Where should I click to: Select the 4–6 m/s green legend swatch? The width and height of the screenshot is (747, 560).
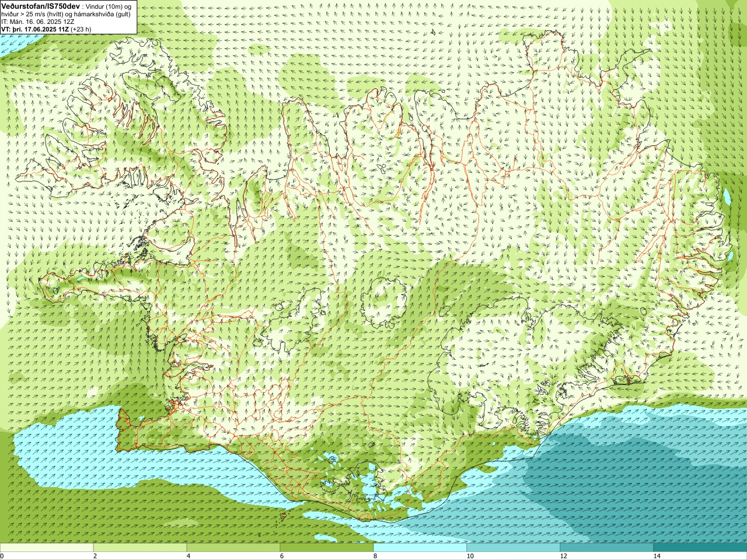(233, 548)
